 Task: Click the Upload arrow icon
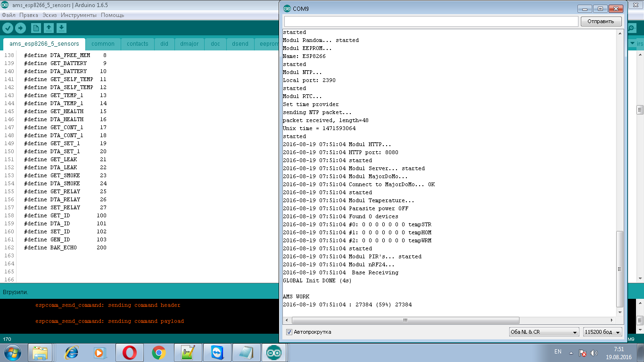click(20, 28)
